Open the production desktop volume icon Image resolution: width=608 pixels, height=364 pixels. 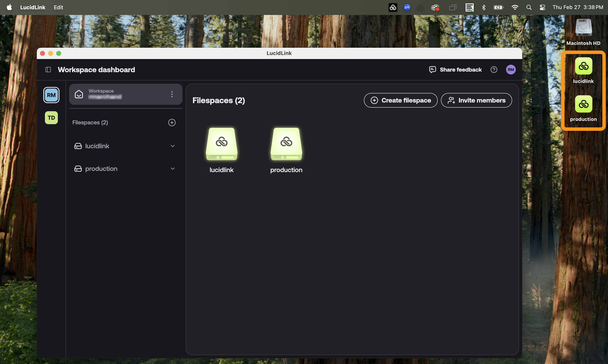[584, 104]
